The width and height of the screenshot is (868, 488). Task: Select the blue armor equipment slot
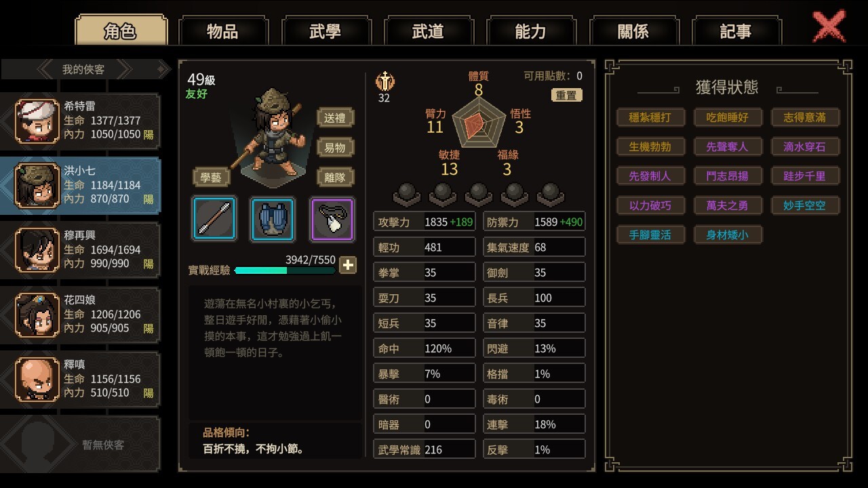[x=273, y=219]
